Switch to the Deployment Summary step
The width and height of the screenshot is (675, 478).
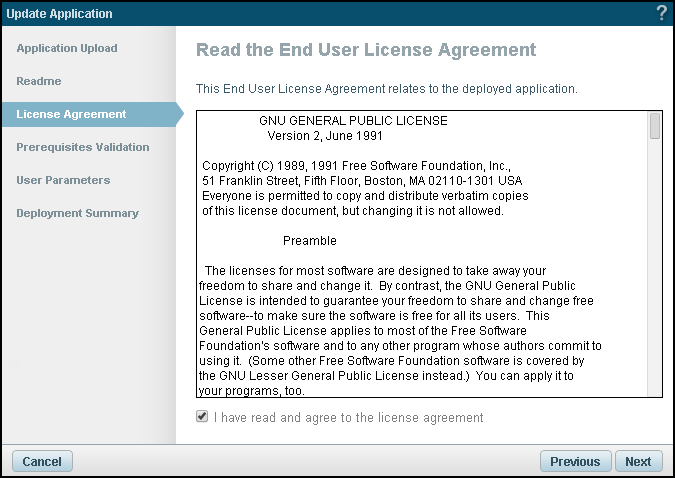77,213
